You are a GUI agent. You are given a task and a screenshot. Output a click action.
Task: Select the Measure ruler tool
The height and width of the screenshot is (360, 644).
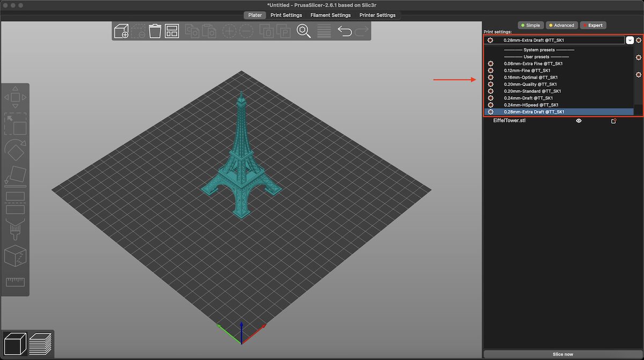(x=16, y=282)
